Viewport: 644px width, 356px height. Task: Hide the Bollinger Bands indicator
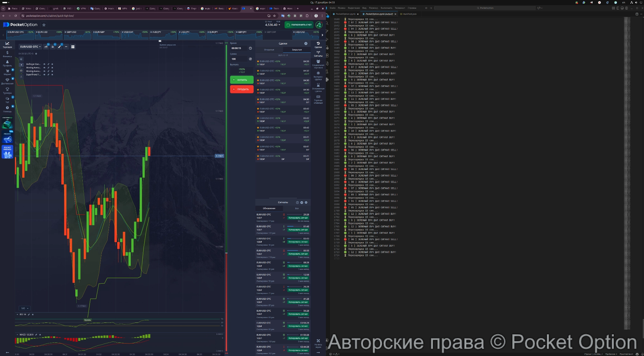pos(44,64)
